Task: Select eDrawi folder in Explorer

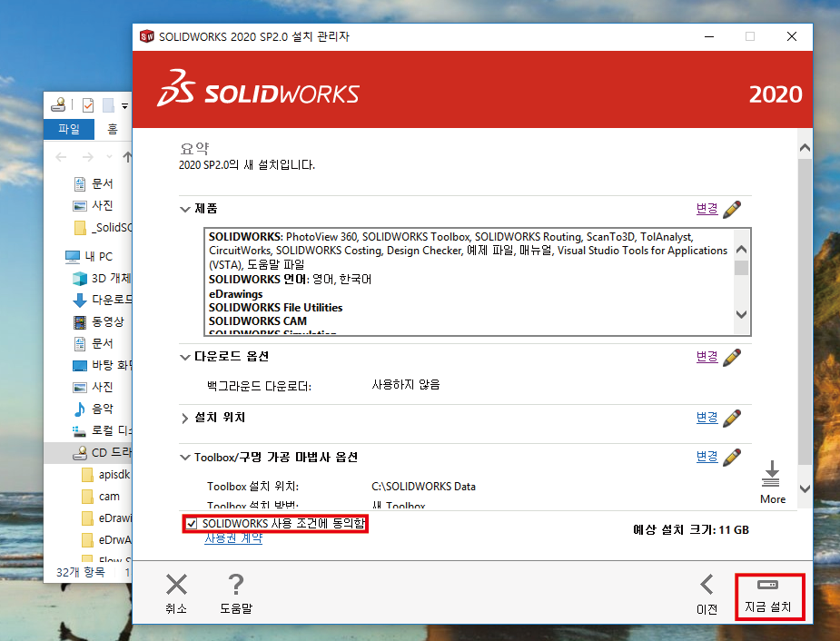Action: (106, 518)
